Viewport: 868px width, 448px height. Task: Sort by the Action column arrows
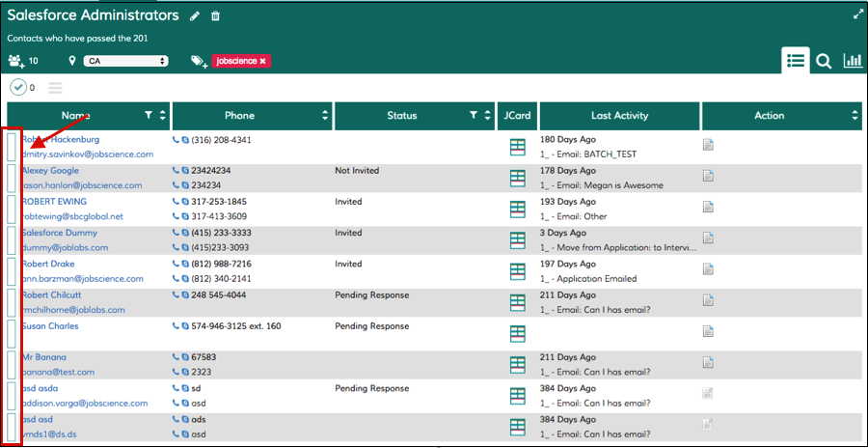pos(854,115)
